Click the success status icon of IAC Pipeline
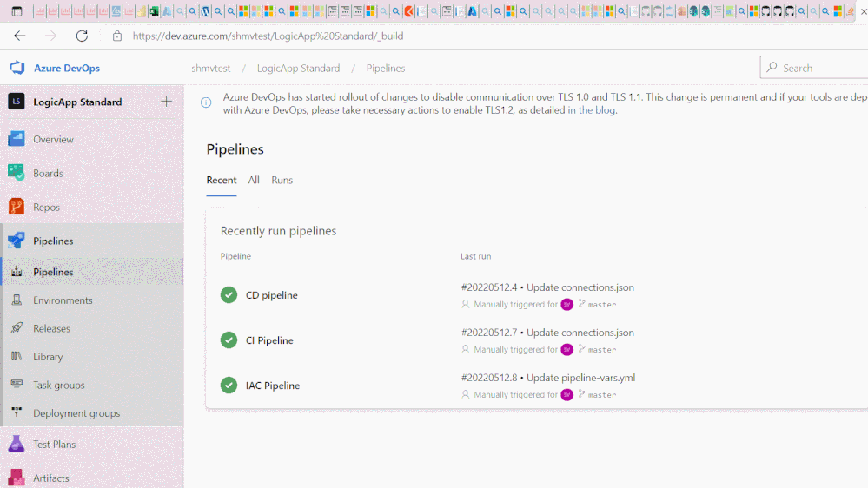868x488 pixels. [229, 385]
